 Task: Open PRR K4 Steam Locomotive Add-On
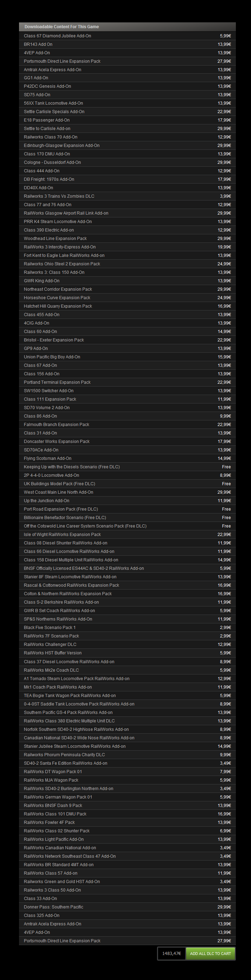click(x=127, y=221)
